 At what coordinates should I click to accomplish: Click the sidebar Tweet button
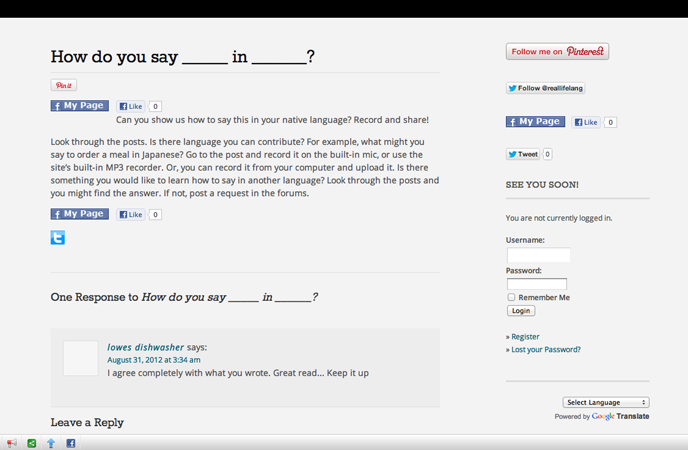coord(523,154)
